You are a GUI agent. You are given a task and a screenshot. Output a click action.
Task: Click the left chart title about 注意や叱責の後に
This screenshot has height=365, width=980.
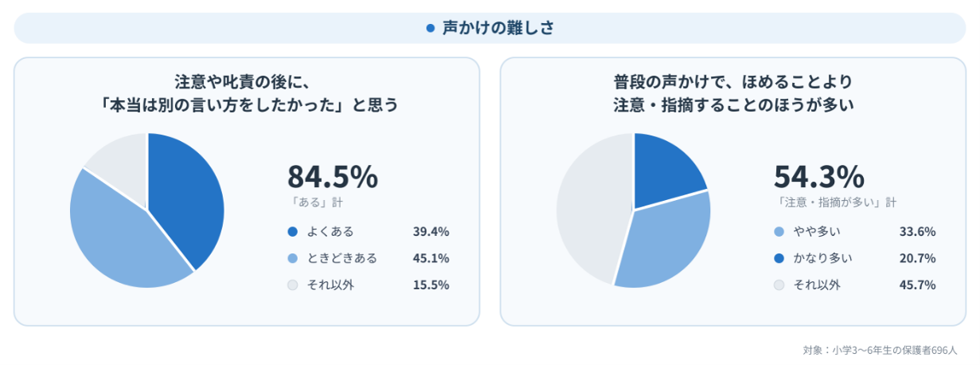(247, 92)
